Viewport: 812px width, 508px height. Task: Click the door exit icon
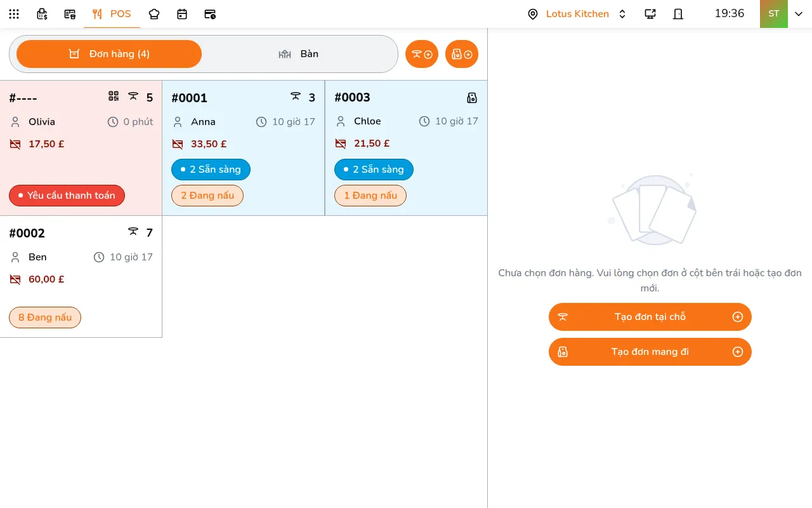[x=678, y=14]
